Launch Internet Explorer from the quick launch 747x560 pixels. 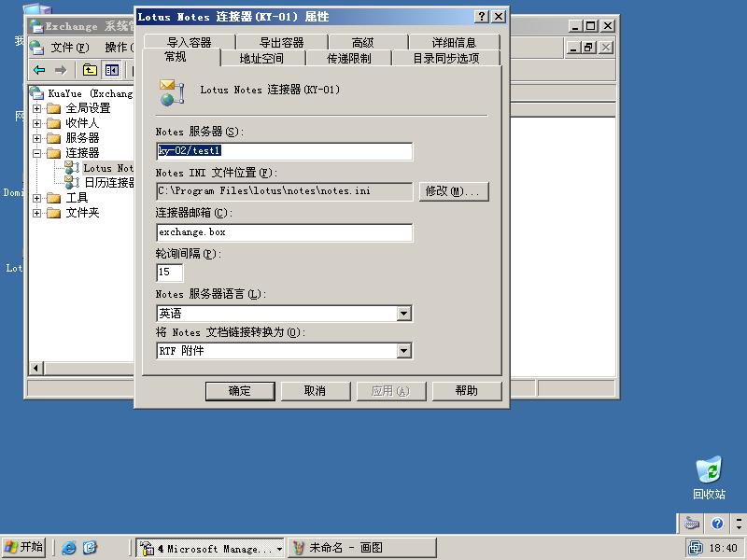(69, 548)
